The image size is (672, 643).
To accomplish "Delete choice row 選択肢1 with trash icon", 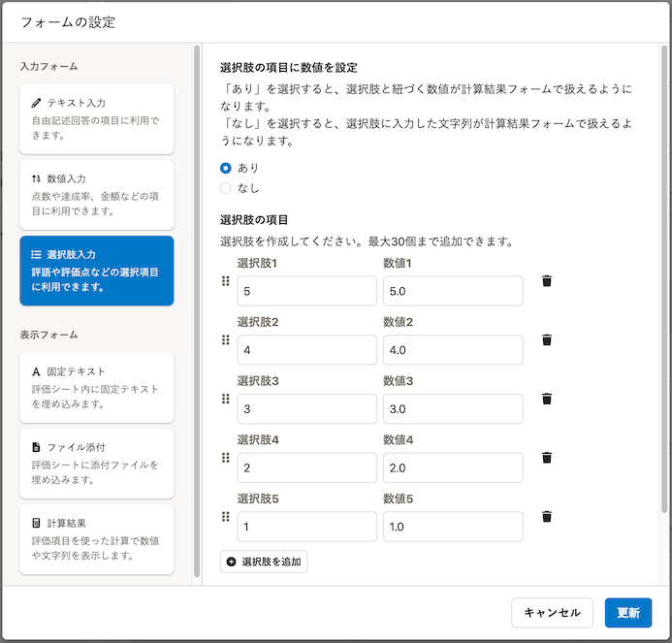I will (x=547, y=281).
